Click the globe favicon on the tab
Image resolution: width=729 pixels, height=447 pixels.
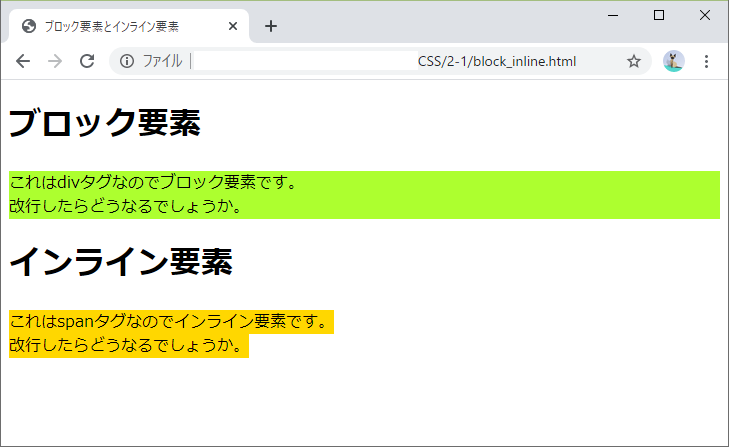coord(29,26)
